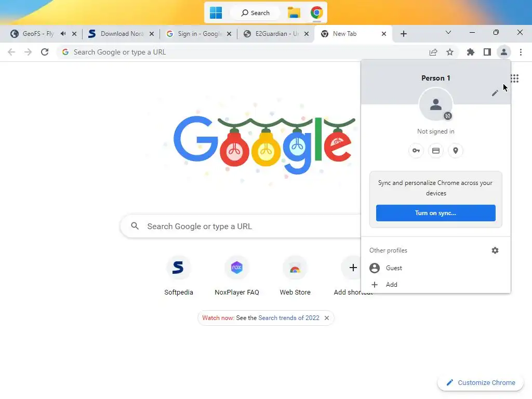
Task: Toggle the side panel
Action: pos(487,52)
